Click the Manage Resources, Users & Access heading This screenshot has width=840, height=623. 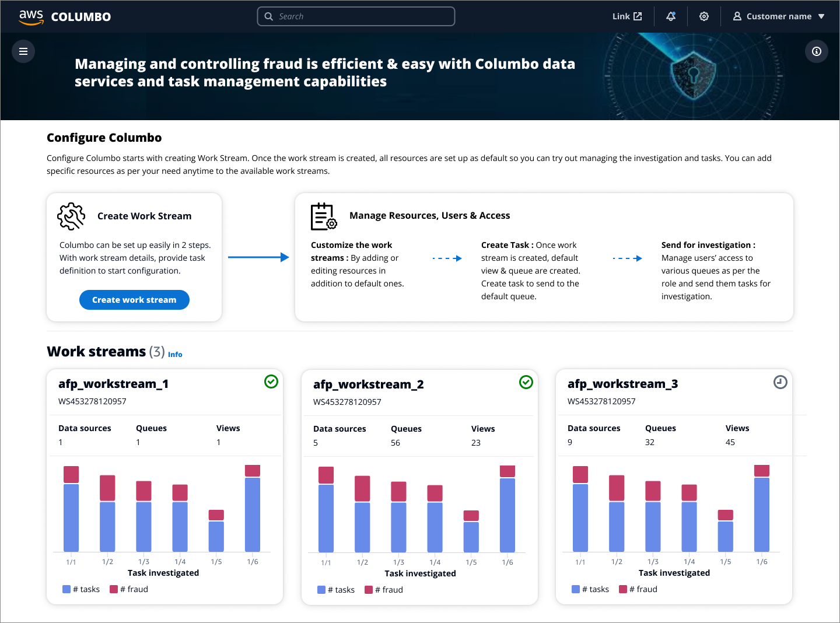coord(430,216)
